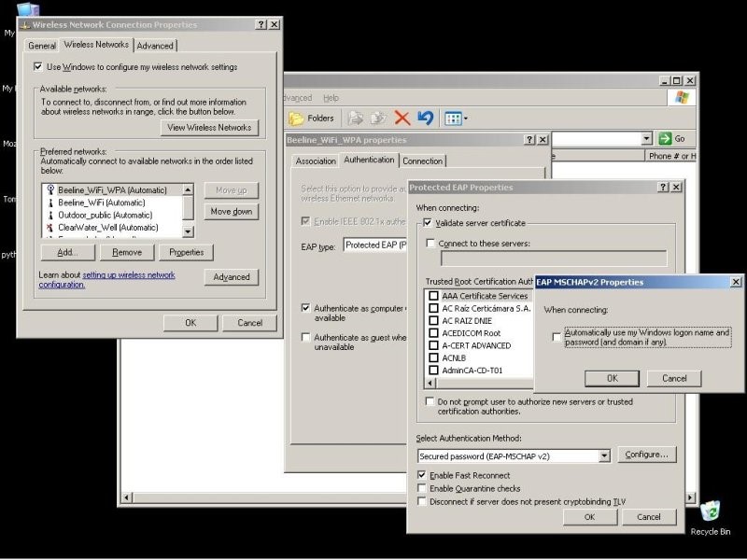The image size is (747, 560).
Task: Toggle Enable Fast Reconnect checkbox
Action: 422,475
